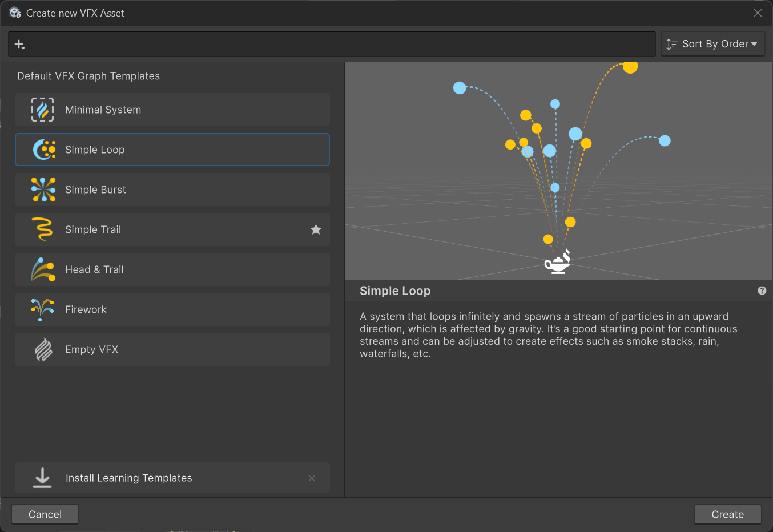Click into the template search field
The width and height of the screenshot is (773, 532).
tap(337, 44)
